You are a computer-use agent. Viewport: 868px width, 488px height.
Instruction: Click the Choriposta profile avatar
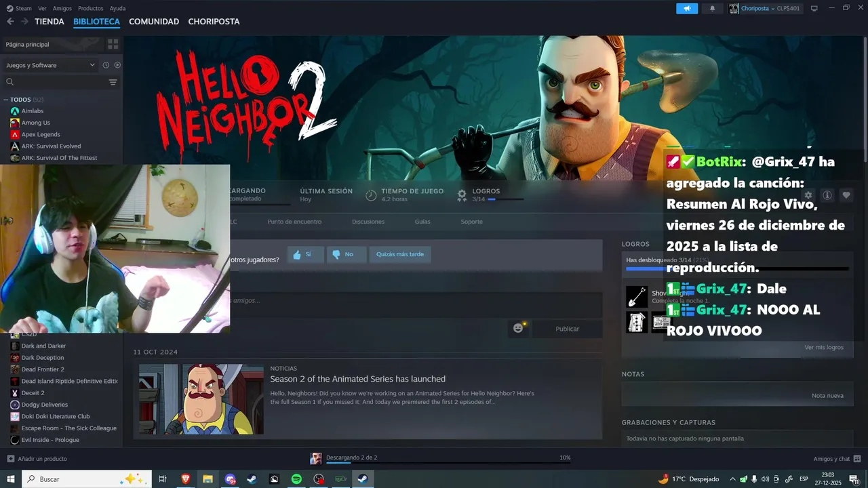coord(734,9)
